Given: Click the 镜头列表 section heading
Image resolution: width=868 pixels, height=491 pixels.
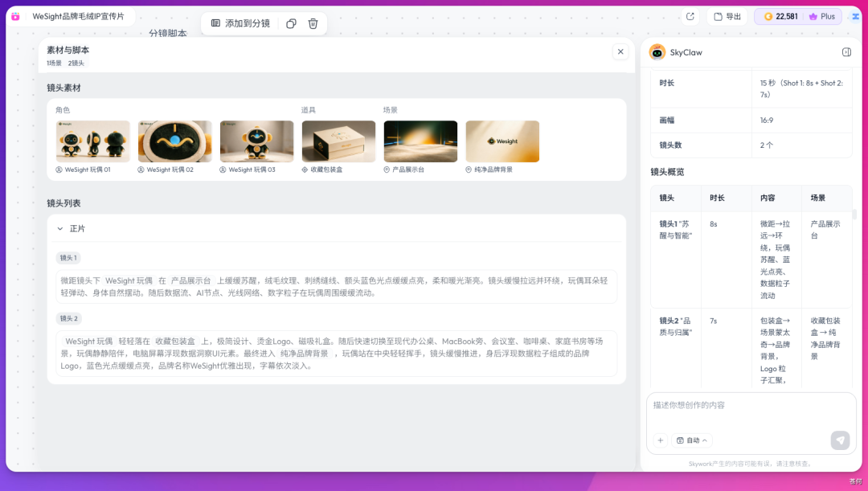Looking at the screenshot, I should tap(63, 203).
